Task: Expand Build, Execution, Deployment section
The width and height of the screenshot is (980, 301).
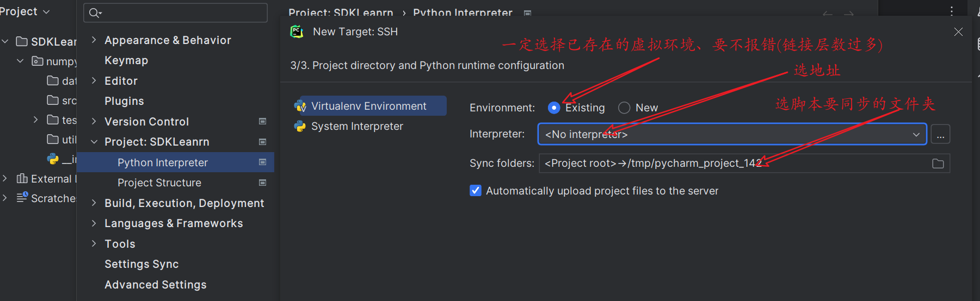Action: coord(94,203)
